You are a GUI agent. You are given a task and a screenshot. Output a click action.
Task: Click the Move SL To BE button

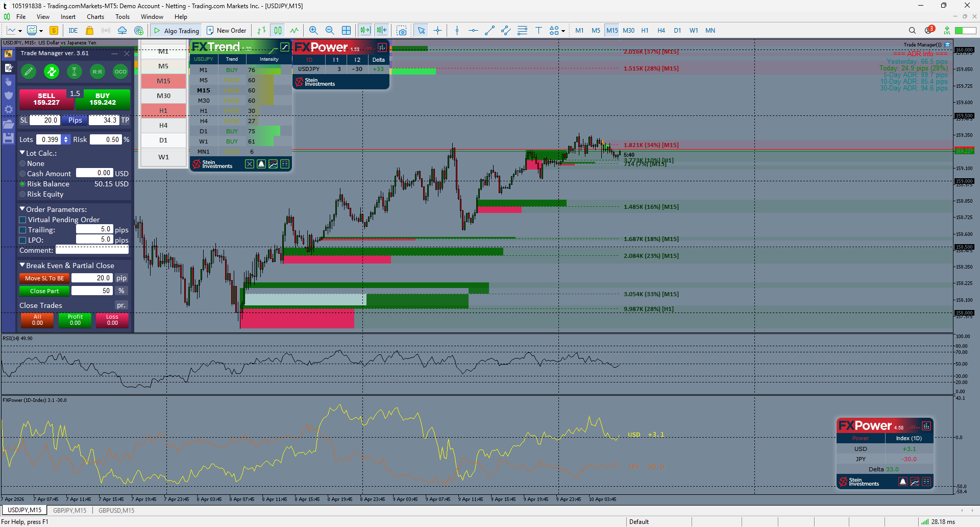click(x=44, y=278)
